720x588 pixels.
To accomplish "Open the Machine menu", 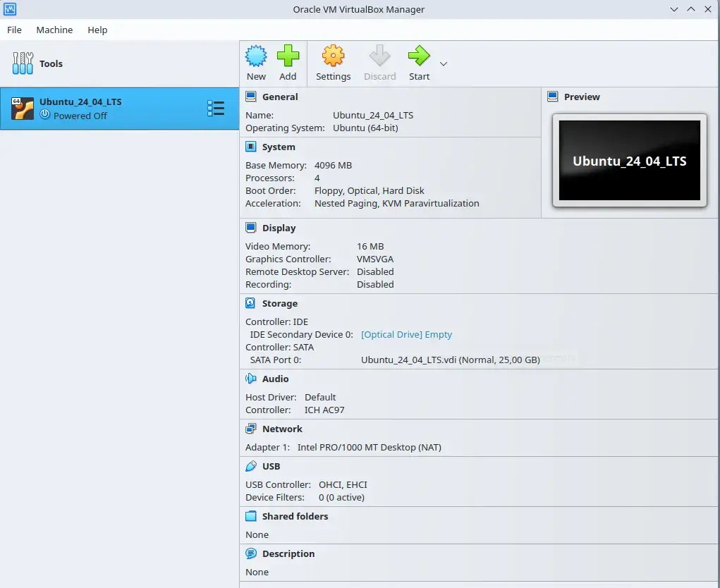I will point(54,30).
